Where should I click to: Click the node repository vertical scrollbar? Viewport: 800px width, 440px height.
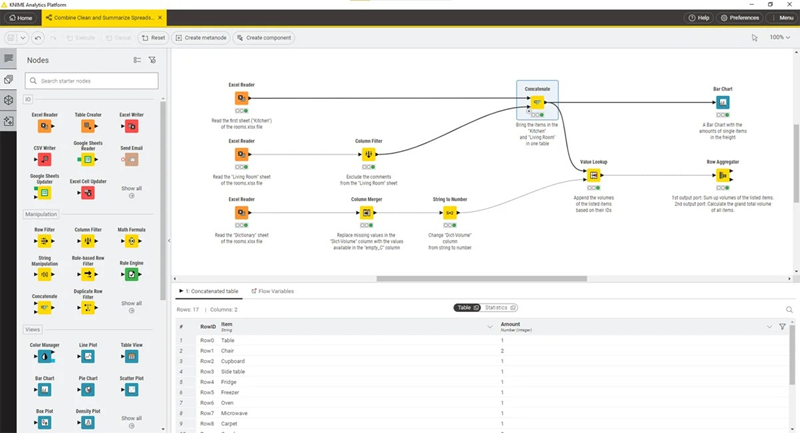(x=163, y=202)
